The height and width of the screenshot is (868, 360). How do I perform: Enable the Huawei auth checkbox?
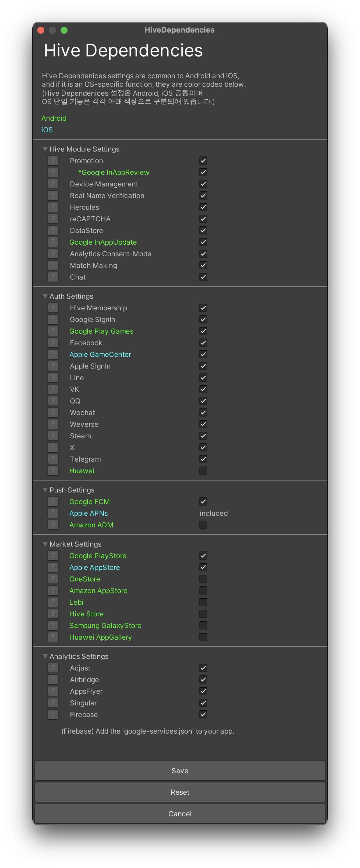203,471
